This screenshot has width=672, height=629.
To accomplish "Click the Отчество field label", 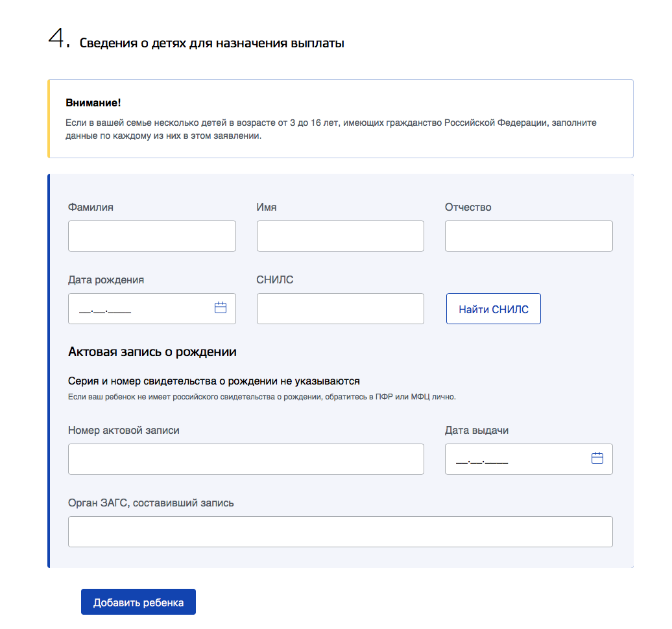I will [x=468, y=207].
